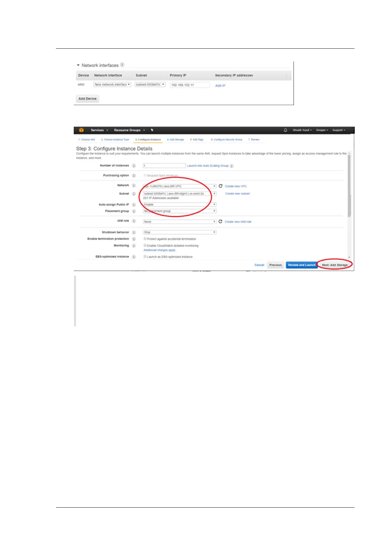Click Create new IAM role link
Viewport: 392px width, 554px height.
(x=238, y=222)
